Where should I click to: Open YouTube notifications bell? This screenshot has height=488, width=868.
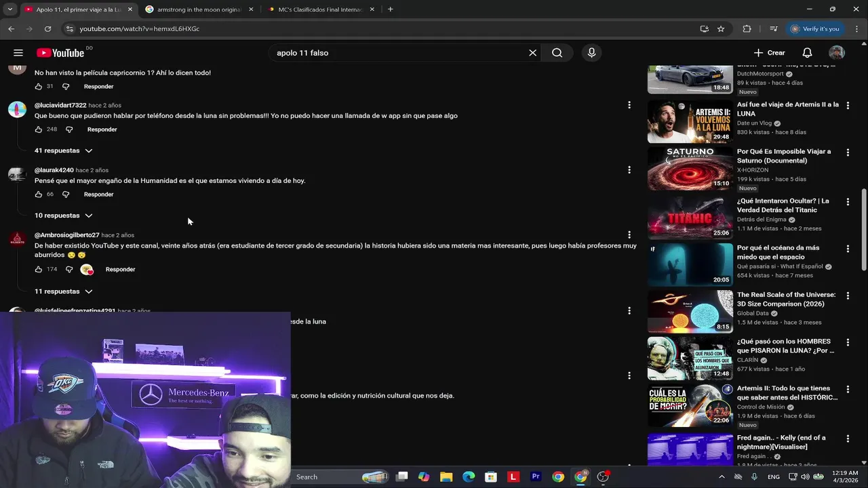[807, 53]
